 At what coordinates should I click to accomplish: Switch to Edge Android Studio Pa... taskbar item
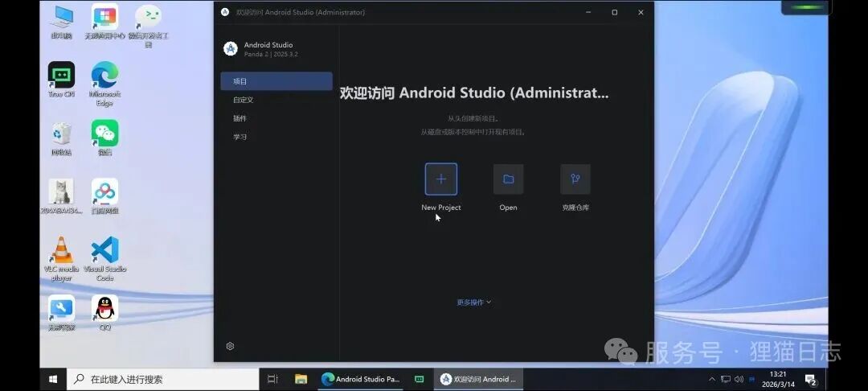pos(360,380)
